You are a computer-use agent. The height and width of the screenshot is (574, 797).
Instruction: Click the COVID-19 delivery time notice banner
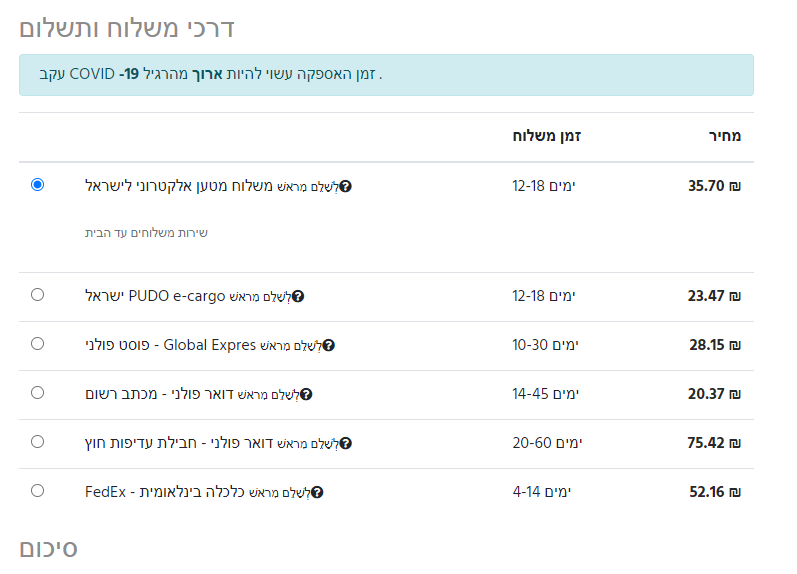click(386, 75)
